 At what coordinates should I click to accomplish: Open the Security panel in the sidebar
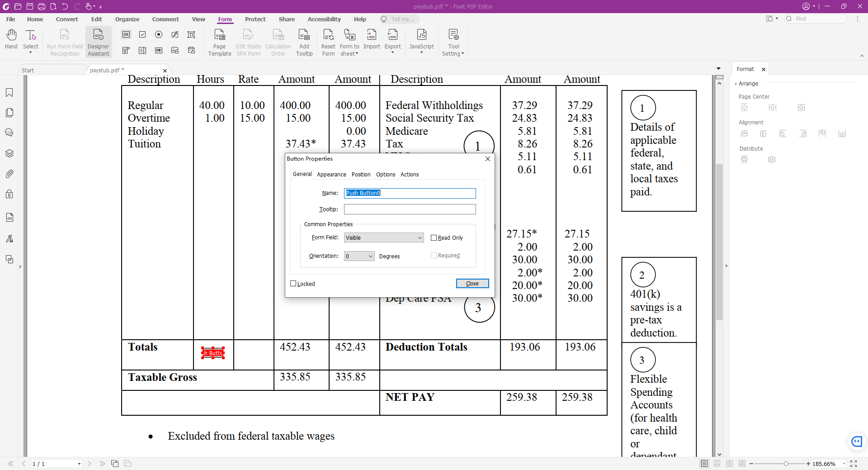coord(9,194)
